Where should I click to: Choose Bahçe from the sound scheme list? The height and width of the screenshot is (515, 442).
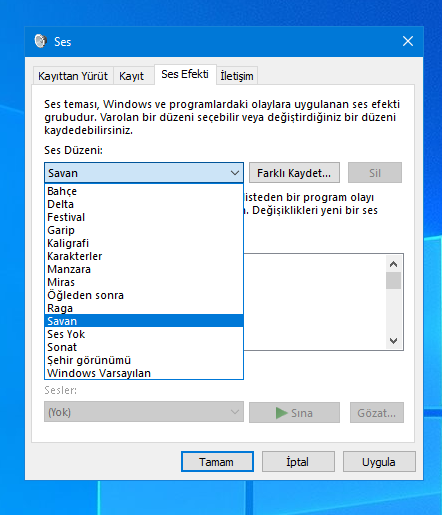tap(144, 191)
